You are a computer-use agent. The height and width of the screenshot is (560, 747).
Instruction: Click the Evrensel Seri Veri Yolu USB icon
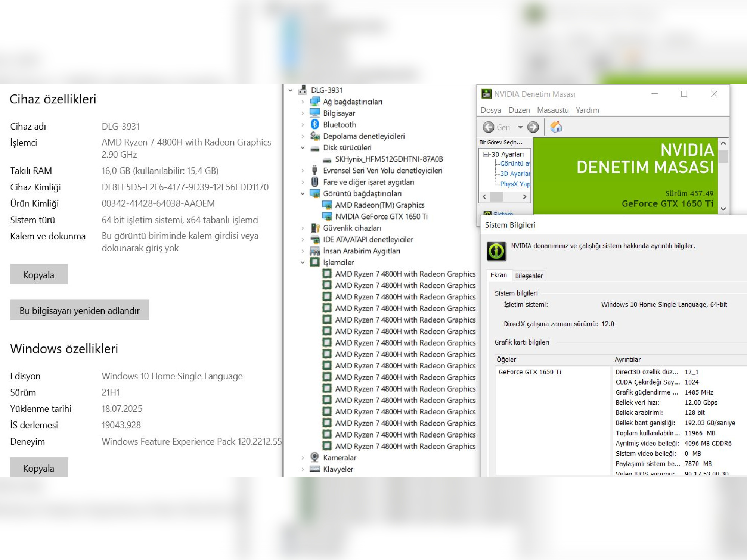pos(315,171)
